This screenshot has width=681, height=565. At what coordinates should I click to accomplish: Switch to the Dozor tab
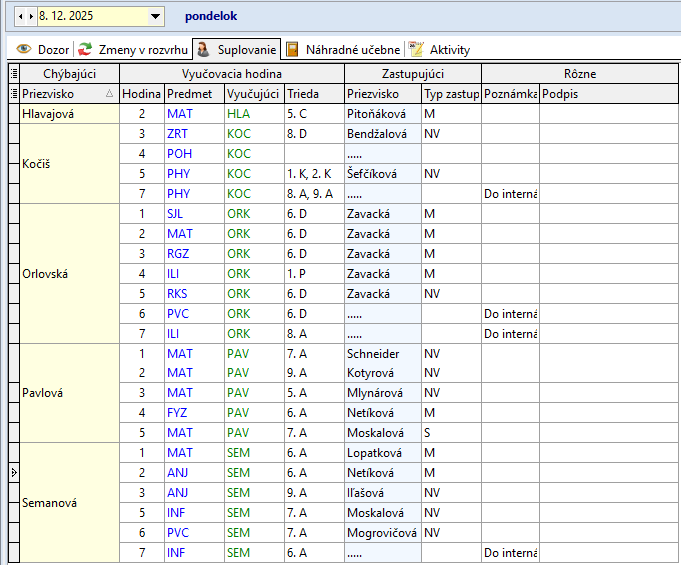[53, 49]
